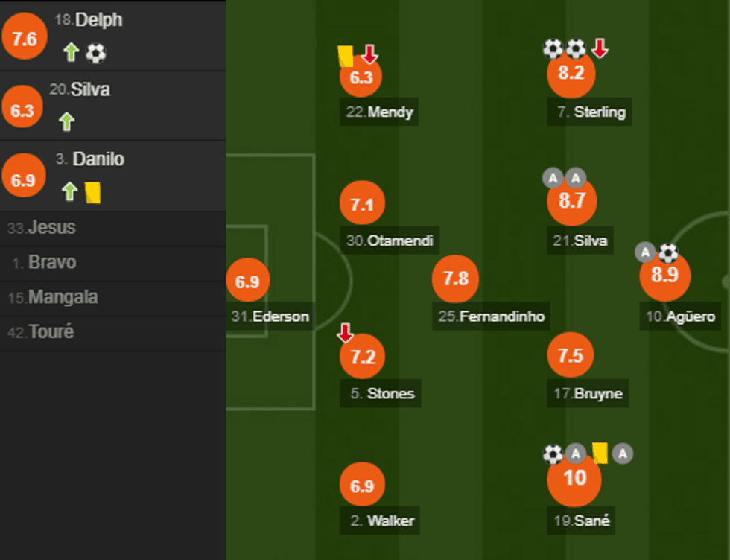Open Sané's 10 rating circle
Image resolution: width=730 pixels, height=560 pixels.
click(x=574, y=477)
